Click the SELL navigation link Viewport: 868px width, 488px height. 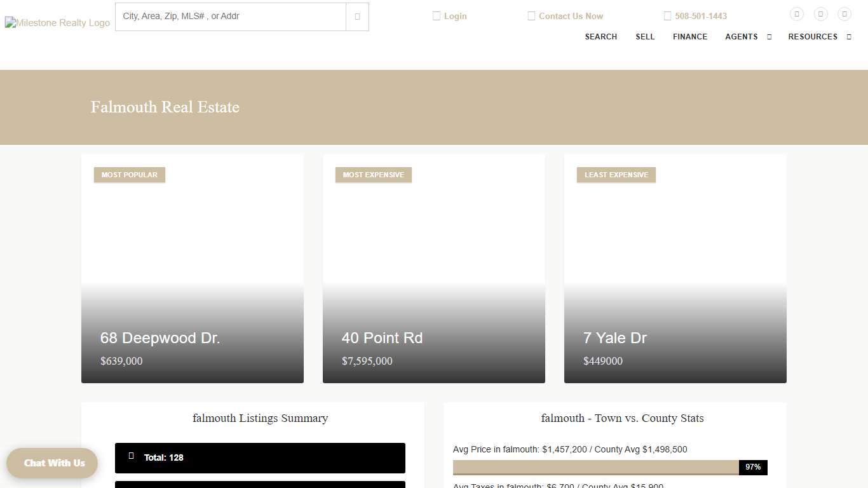click(645, 37)
